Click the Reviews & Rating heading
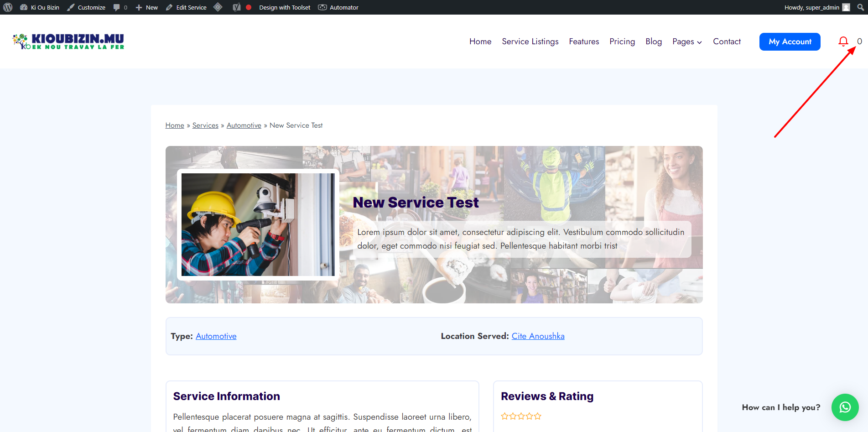 547,396
